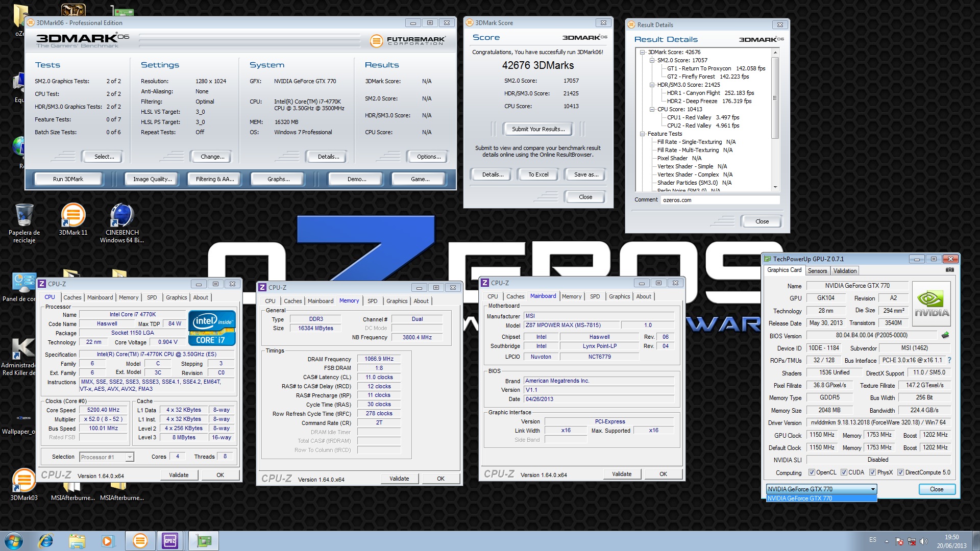Screen dimensions: 980x551
Task: Click the Run 3DMark button
Action: (68, 179)
